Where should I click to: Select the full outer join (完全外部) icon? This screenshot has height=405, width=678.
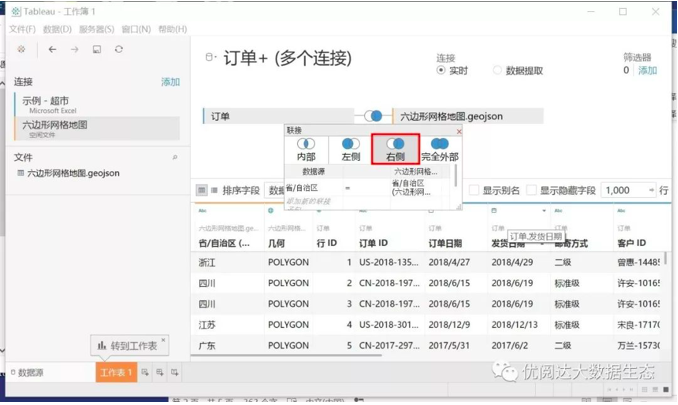pos(439,145)
